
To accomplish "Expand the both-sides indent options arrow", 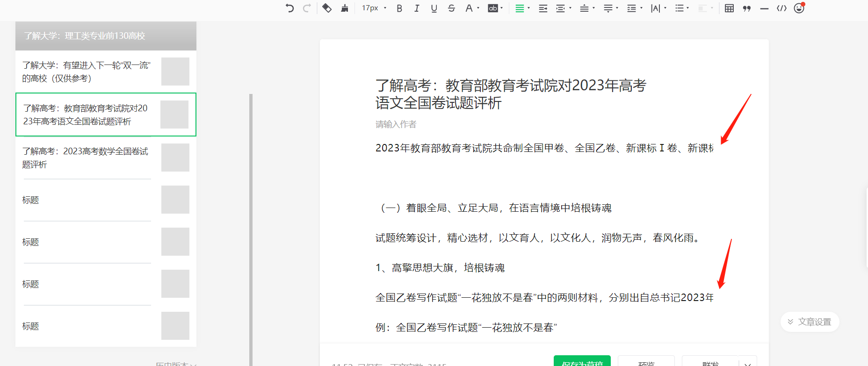I will (x=570, y=8).
